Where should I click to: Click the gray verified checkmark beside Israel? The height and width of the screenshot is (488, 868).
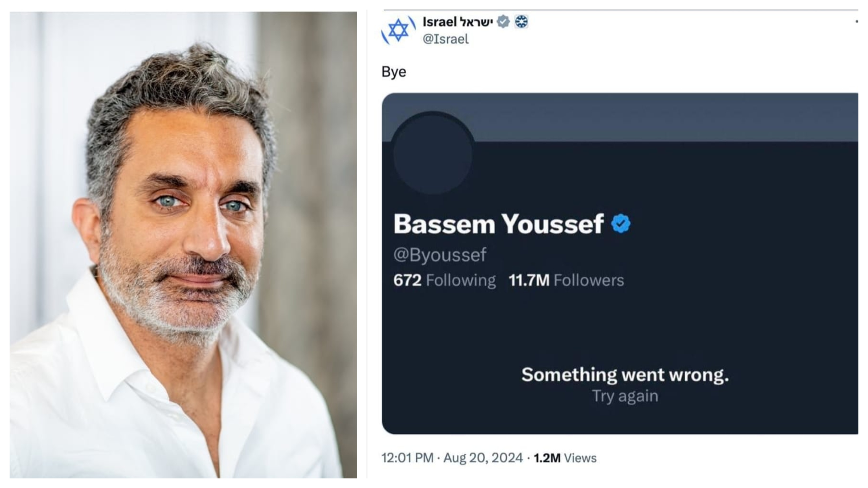(503, 22)
